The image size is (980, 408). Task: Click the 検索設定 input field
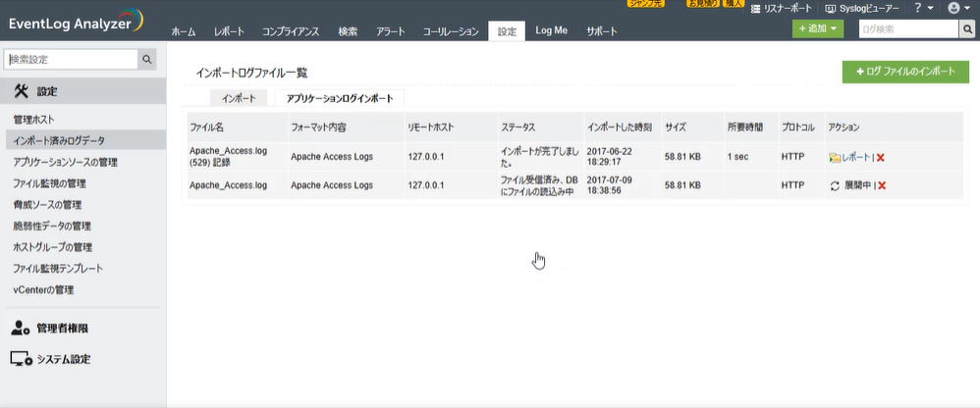tap(71, 59)
